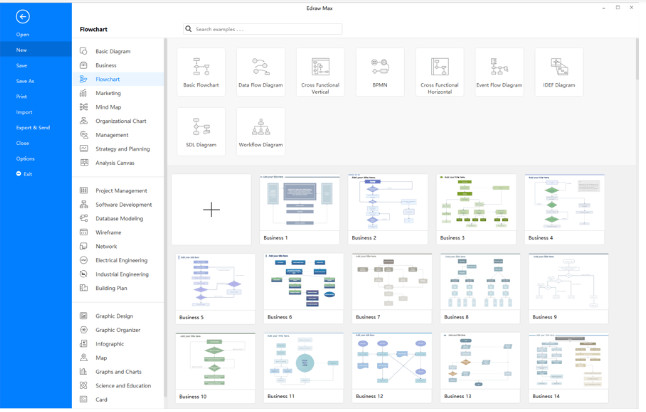Create blank drawing with plus thumbnail

click(211, 209)
